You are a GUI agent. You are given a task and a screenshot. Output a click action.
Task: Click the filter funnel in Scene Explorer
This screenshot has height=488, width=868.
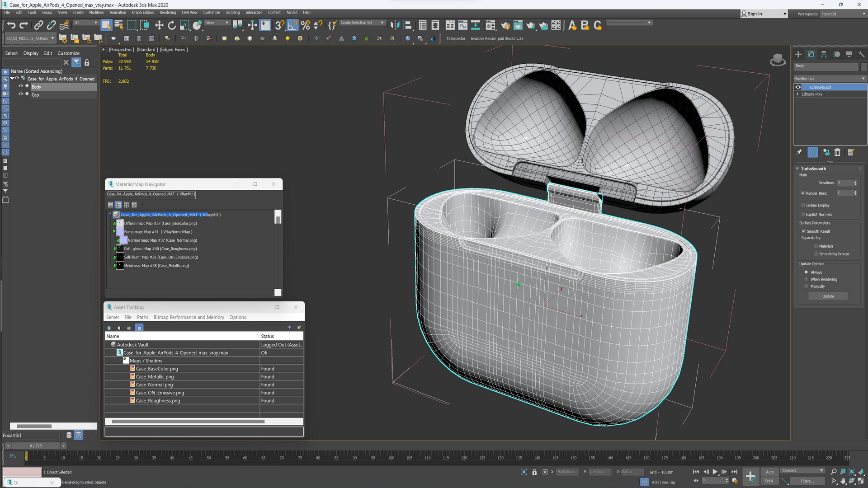(76, 62)
